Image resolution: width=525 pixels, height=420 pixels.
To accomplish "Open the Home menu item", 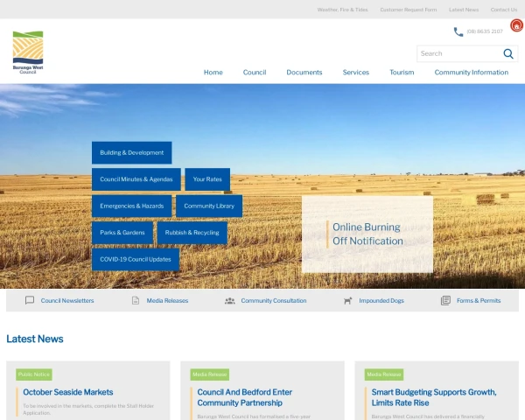I will point(213,73).
